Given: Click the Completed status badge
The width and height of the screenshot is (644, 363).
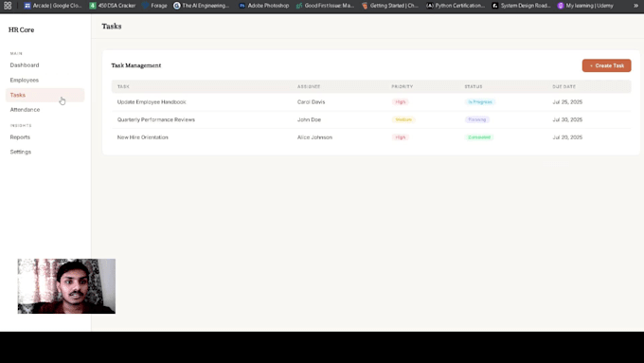Looking at the screenshot, I should (479, 137).
